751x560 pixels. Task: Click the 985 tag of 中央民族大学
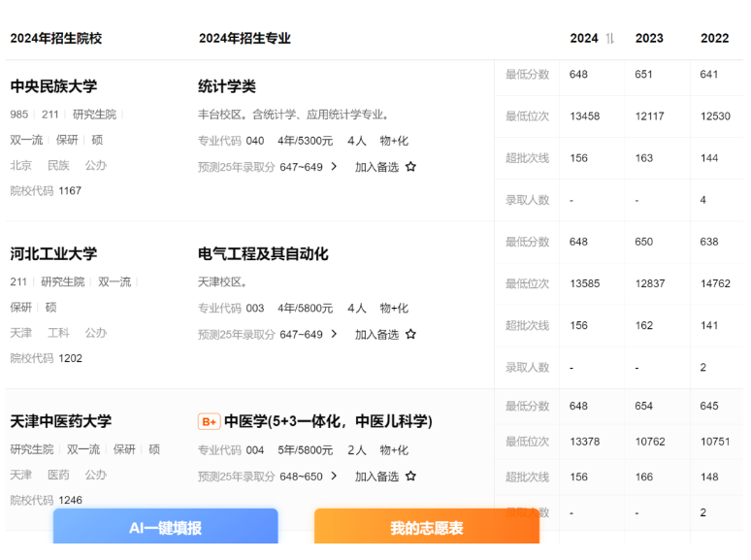point(19,115)
